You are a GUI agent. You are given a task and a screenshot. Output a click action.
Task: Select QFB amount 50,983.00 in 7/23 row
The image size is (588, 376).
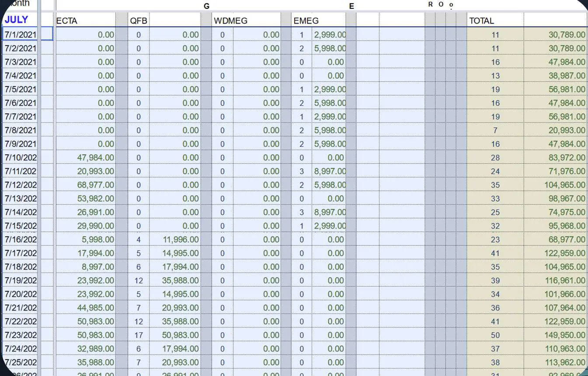pos(175,335)
